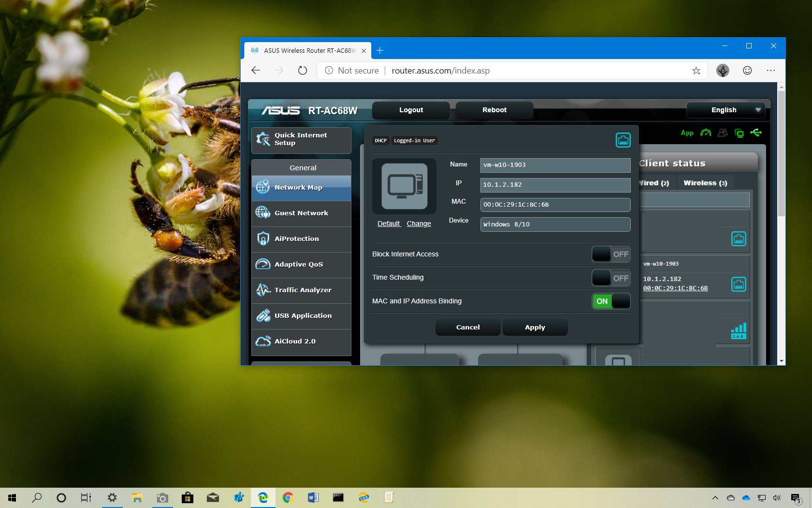Screen dimensions: 812x508
Task: Click Apply in the device dialog
Action: click(x=535, y=328)
